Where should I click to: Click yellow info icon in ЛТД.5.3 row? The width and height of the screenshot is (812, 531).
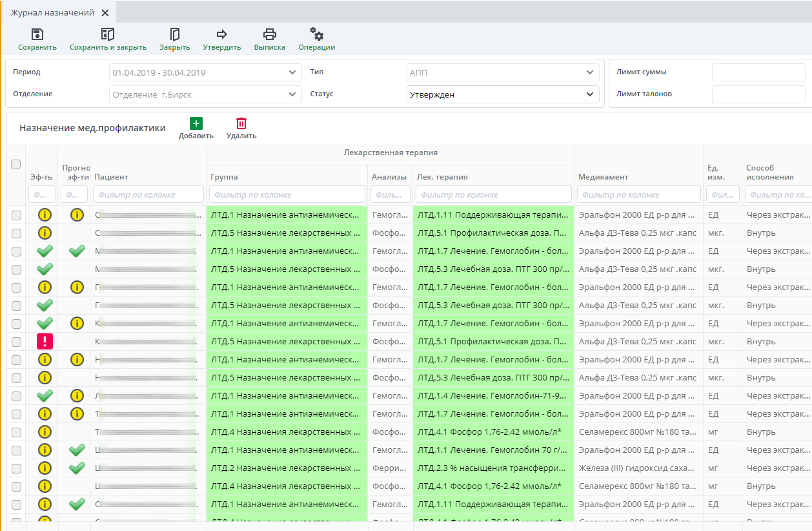[45, 377]
